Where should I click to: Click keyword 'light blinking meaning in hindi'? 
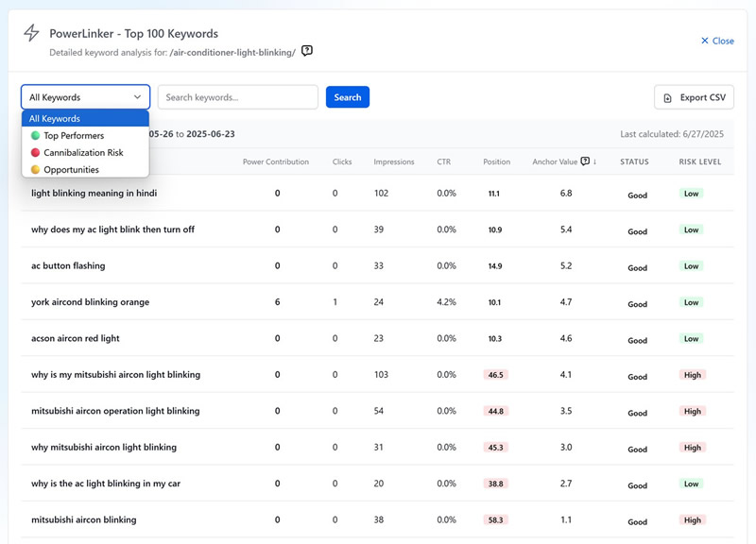point(94,193)
